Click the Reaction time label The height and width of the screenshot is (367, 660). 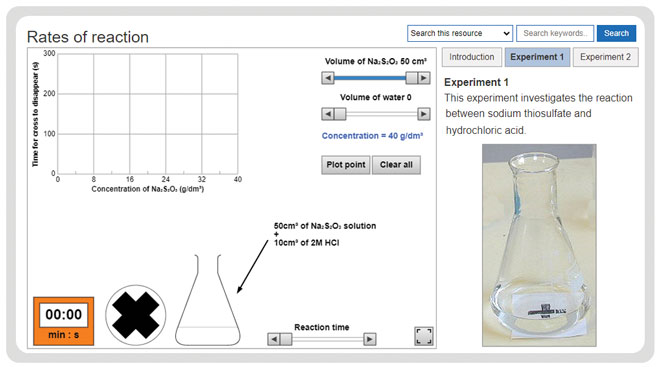[322, 327]
